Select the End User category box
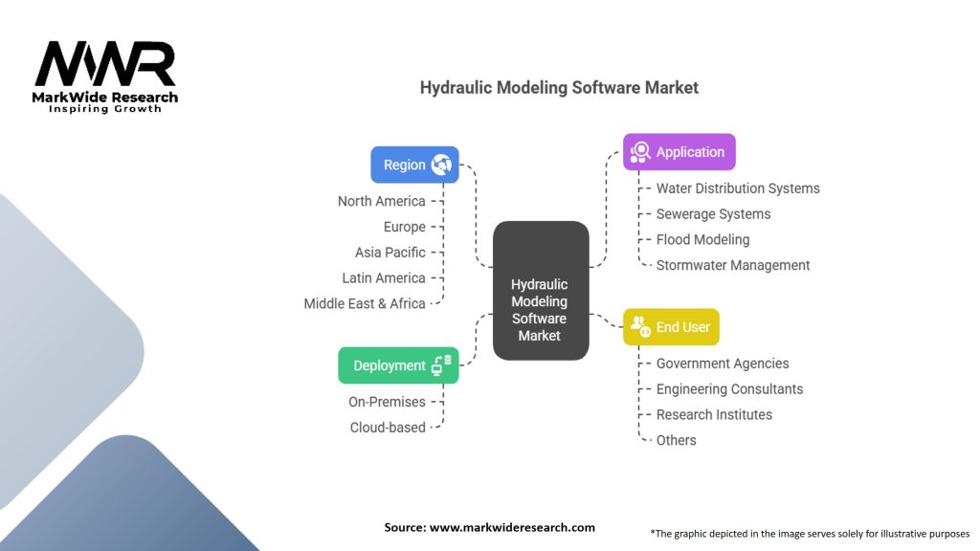The width and height of the screenshot is (980, 551). [671, 327]
